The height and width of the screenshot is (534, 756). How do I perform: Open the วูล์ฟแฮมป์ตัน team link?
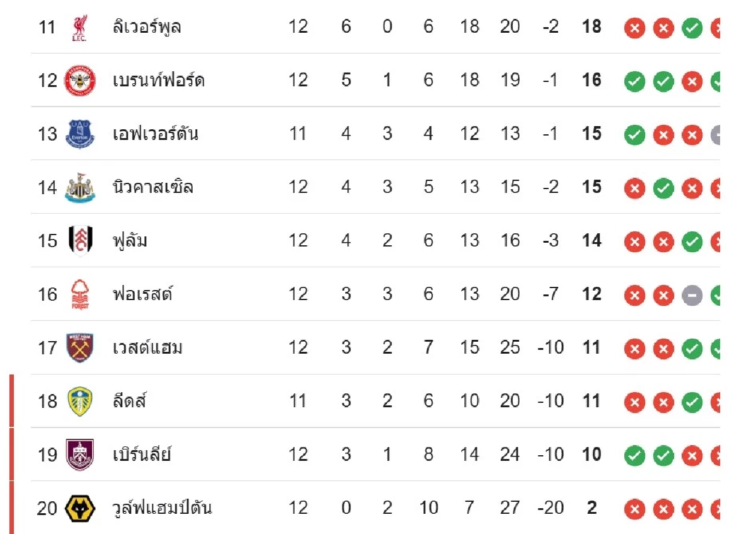pyautogui.click(x=162, y=508)
